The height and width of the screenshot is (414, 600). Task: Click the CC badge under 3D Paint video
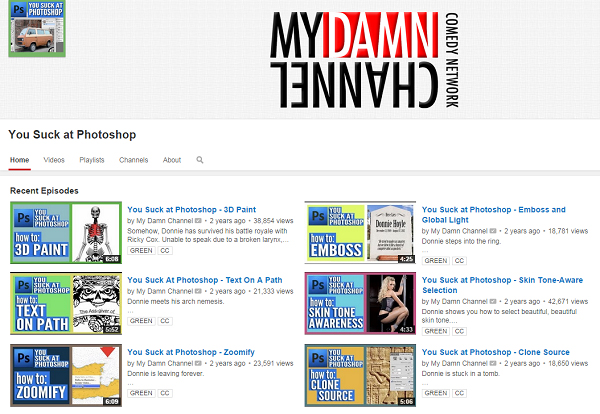point(166,249)
